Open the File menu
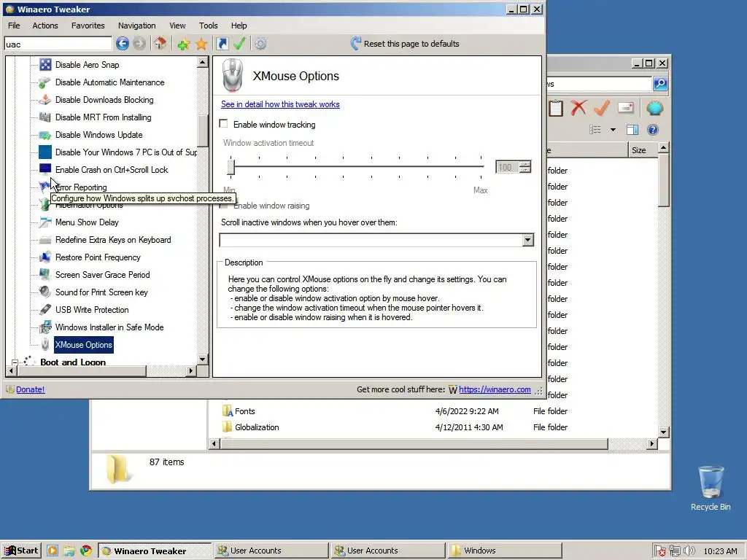 pyautogui.click(x=14, y=26)
